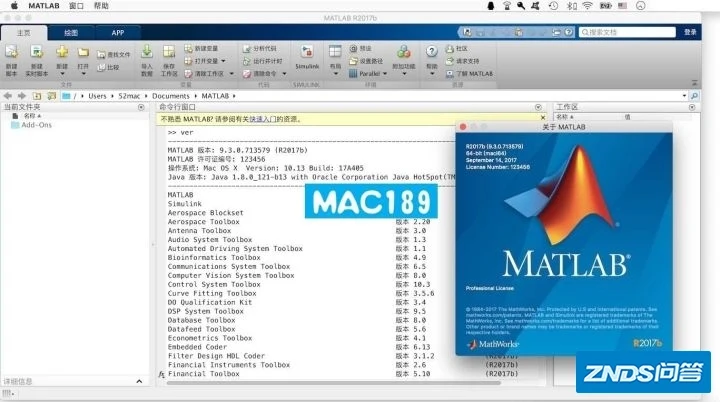Screen dimensions: 720x402
Task: Click the Time Machine clock icon in menu bar
Action: (x=553, y=6)
